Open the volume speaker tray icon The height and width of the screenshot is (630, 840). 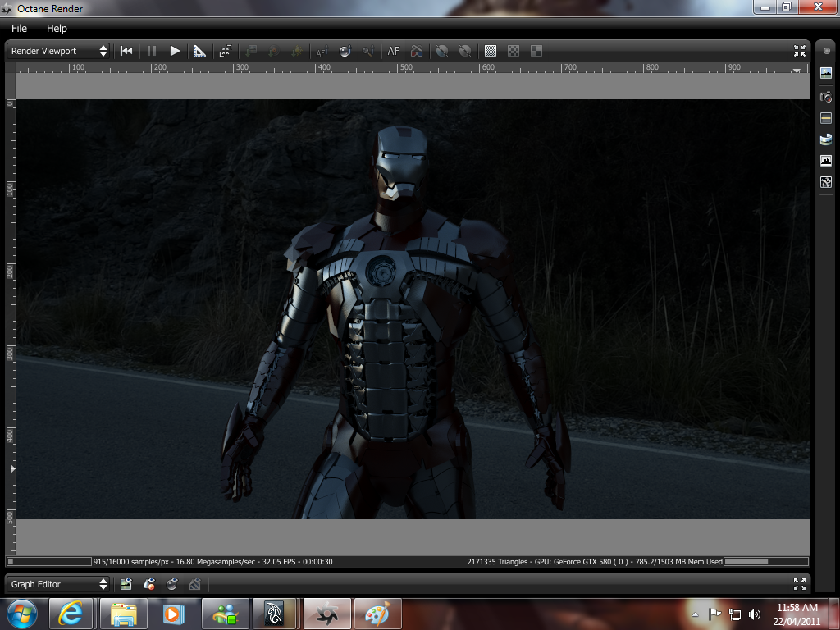coord(755,614)
